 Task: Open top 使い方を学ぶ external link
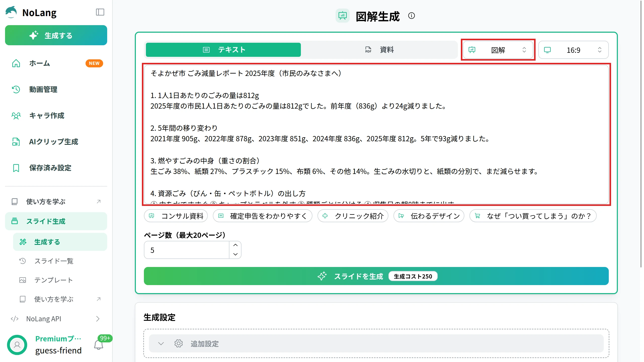[56, 202]
